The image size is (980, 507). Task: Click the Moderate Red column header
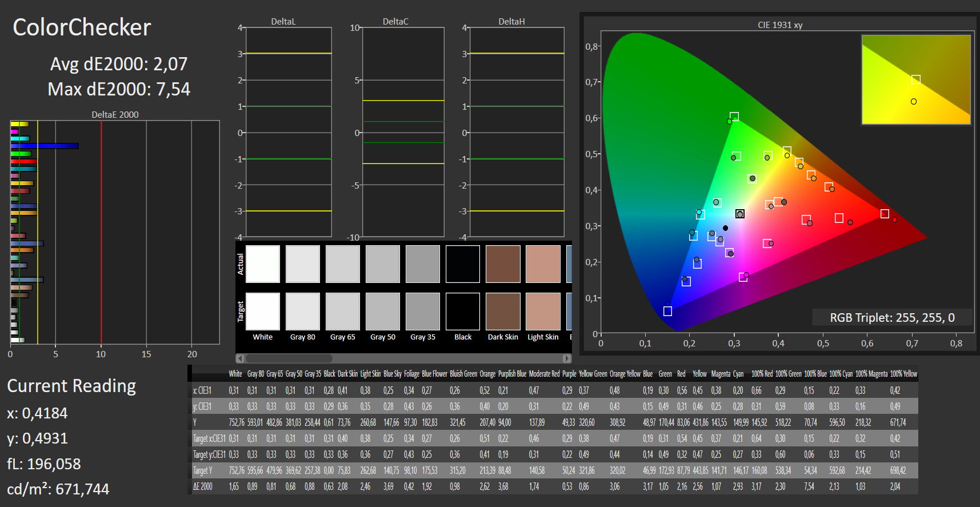coord(544,374)
